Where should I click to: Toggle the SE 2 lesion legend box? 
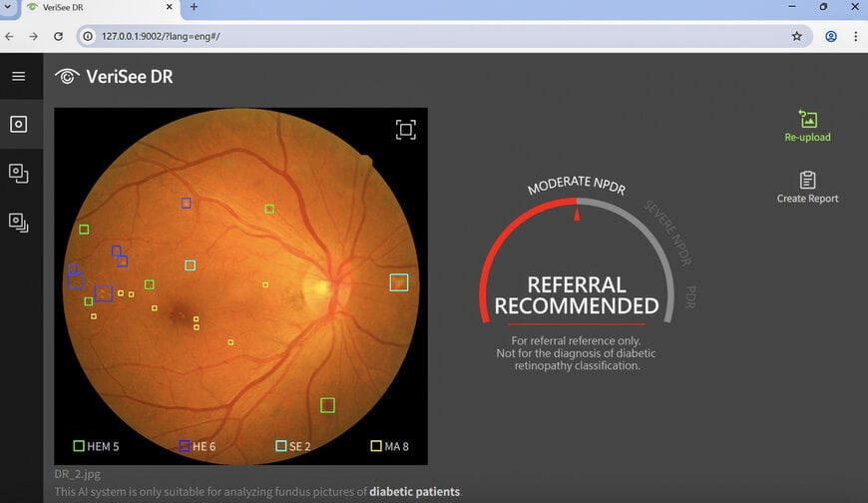(x=281, y=446)
